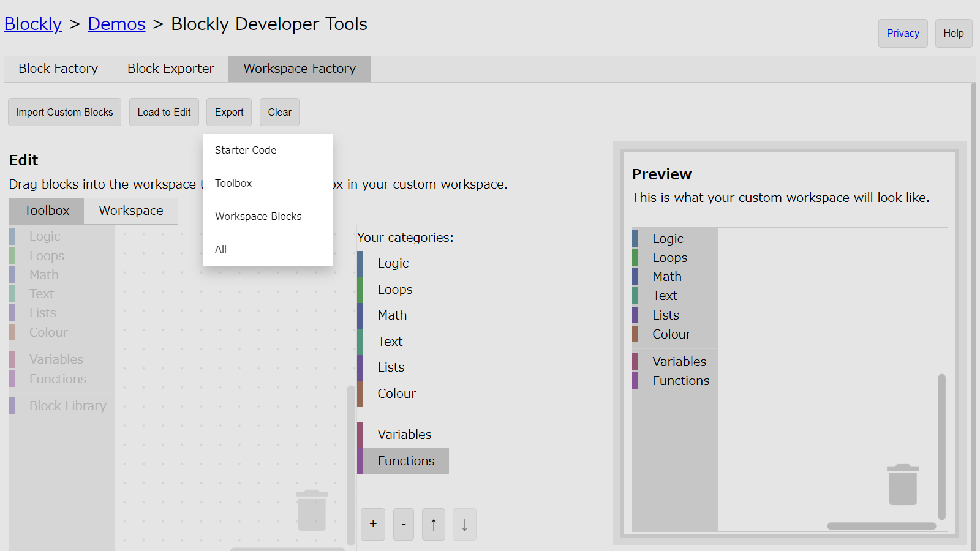Follow the Demos breadcrumb link
The height and width of the screenshot is (551, 980).
(x=116, y=24)
